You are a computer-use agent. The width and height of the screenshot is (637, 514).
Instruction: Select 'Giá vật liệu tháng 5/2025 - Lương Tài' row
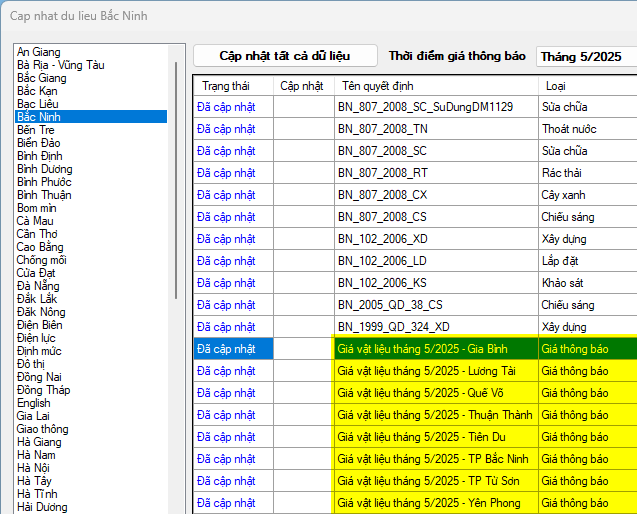pyautogui.click(x=433, y=371)
